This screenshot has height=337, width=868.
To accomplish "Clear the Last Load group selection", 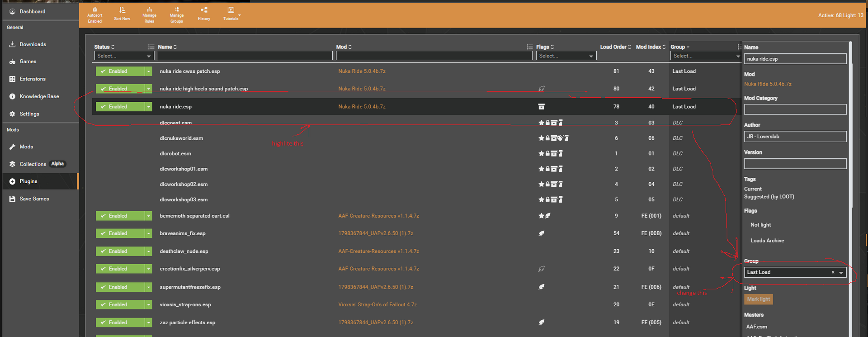I will tap(833, 272).
